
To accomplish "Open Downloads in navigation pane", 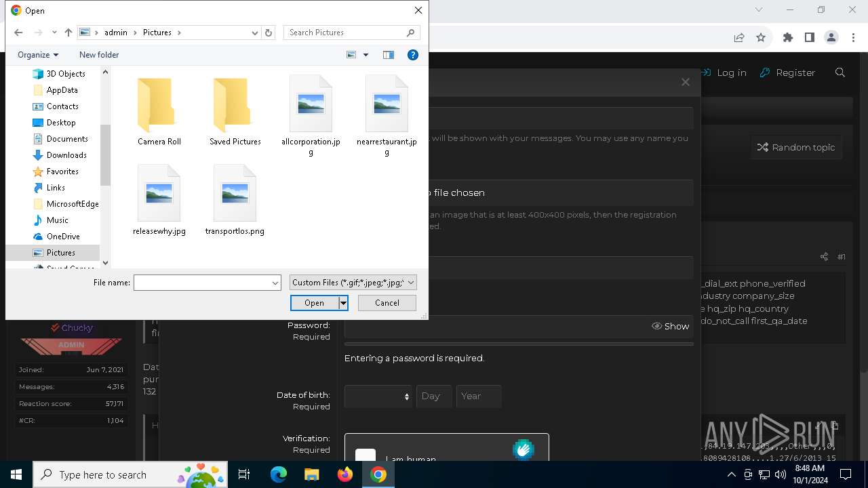I will 66,155.
